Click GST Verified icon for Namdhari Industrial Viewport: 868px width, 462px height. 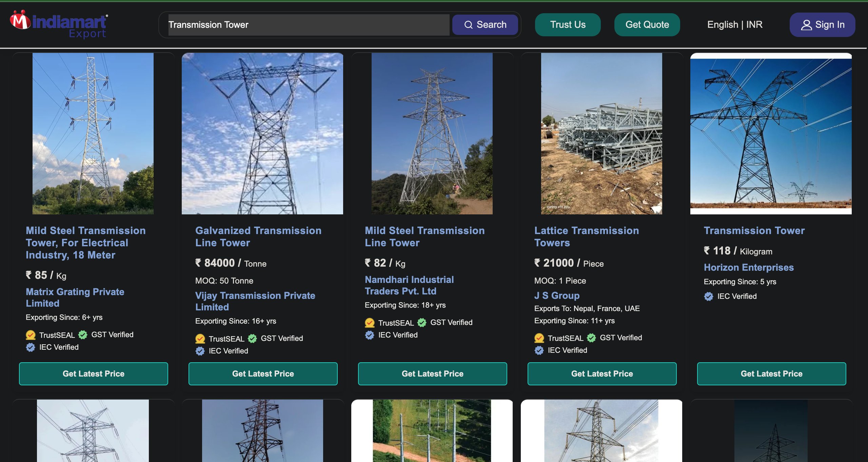click(x=422, y=323)
